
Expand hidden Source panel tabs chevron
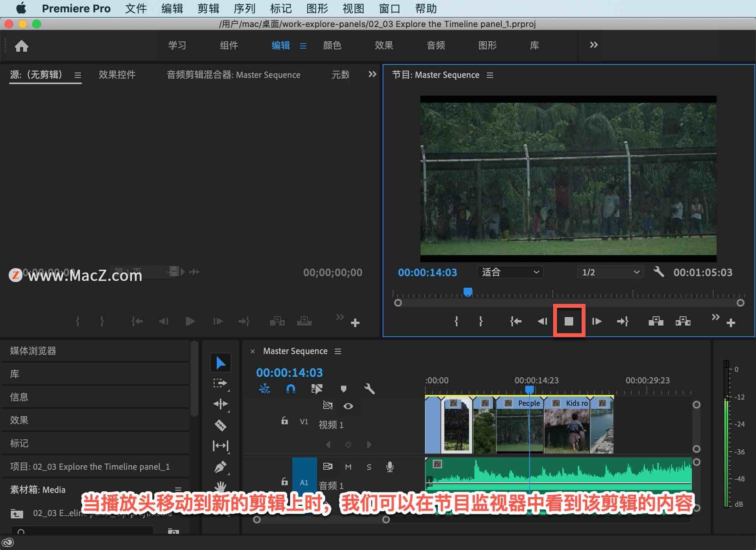click(x=372, y=74)
